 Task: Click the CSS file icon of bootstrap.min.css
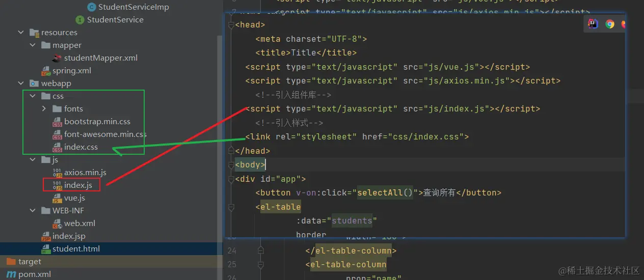pyautogui.click(x=57, y=122)
